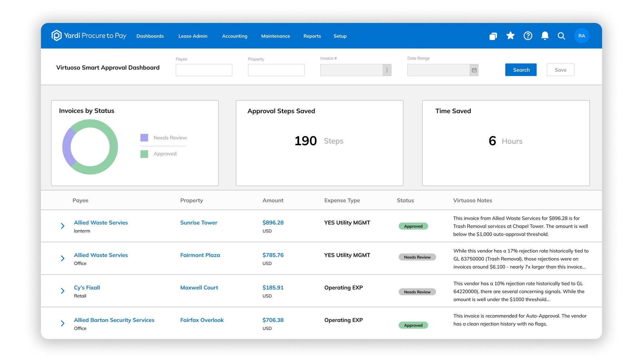Click the 6 Hours value
Viewport: 644px width, 362px height.
[x=506, y=141]
